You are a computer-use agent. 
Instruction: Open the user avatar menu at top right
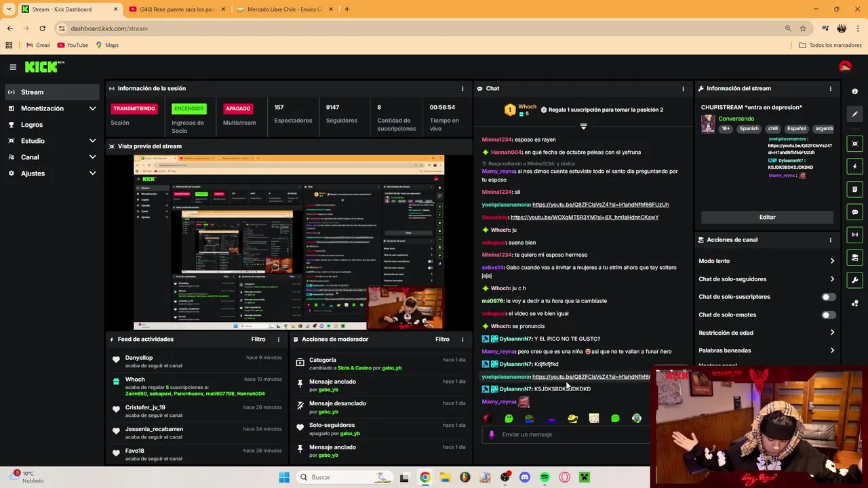[x=845, y=67]
